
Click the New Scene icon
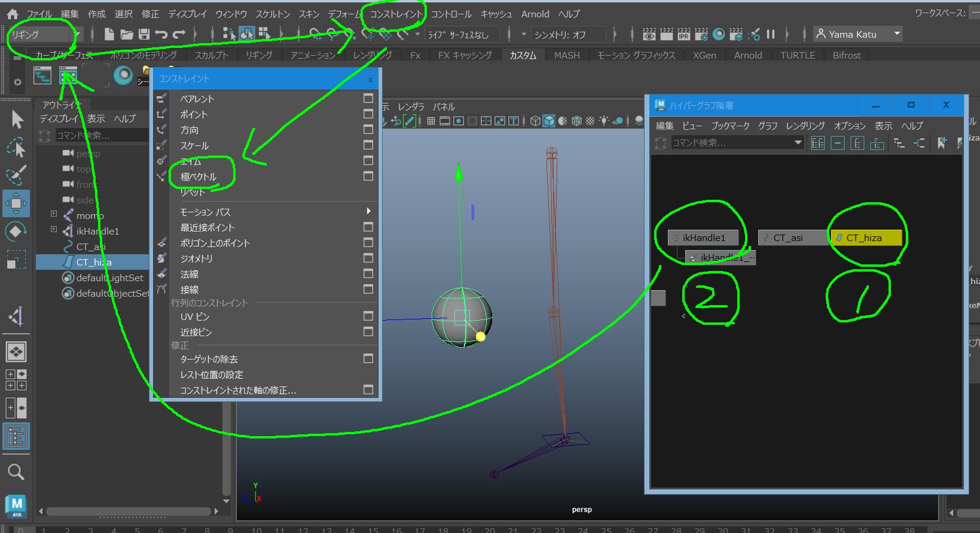coord(109,35)
